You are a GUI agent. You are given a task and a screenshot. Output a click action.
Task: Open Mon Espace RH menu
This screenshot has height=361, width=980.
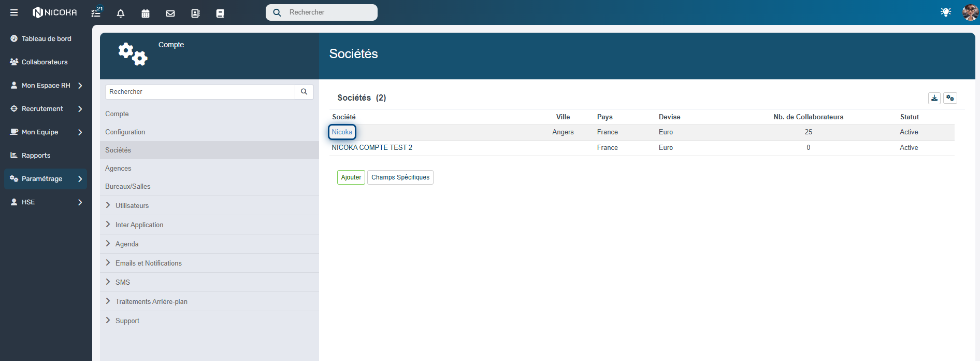[x=46, y=86]
